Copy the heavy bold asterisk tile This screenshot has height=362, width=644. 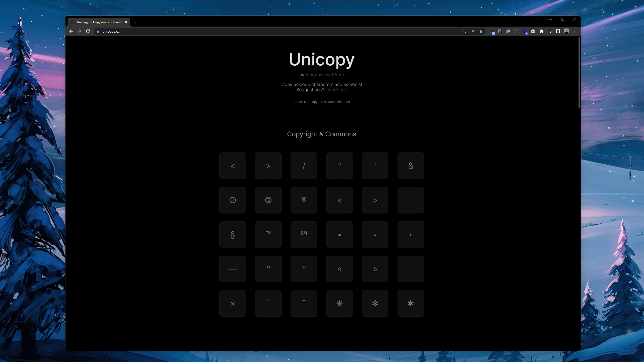411,303
